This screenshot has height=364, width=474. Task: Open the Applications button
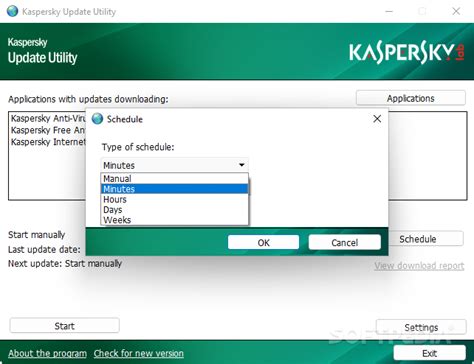(411, 98)
